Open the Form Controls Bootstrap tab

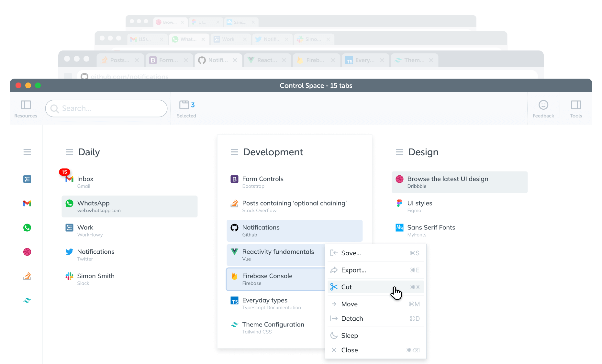coord(295,182)
